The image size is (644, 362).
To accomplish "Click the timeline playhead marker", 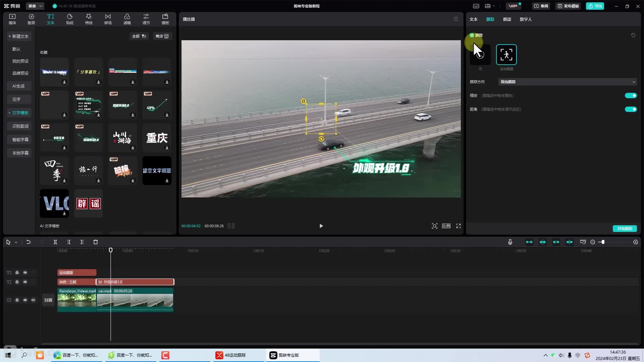I will pos(111,250).
